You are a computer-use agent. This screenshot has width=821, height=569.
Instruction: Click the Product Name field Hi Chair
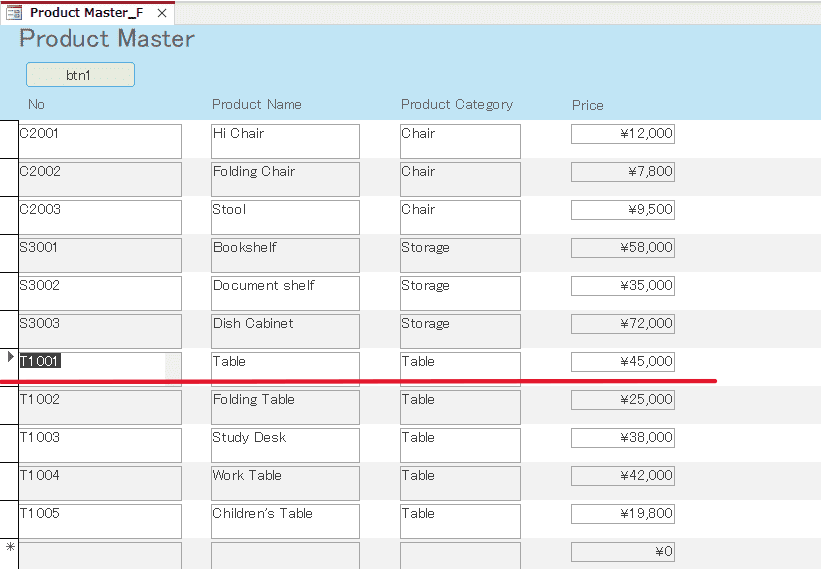[285, 141]
